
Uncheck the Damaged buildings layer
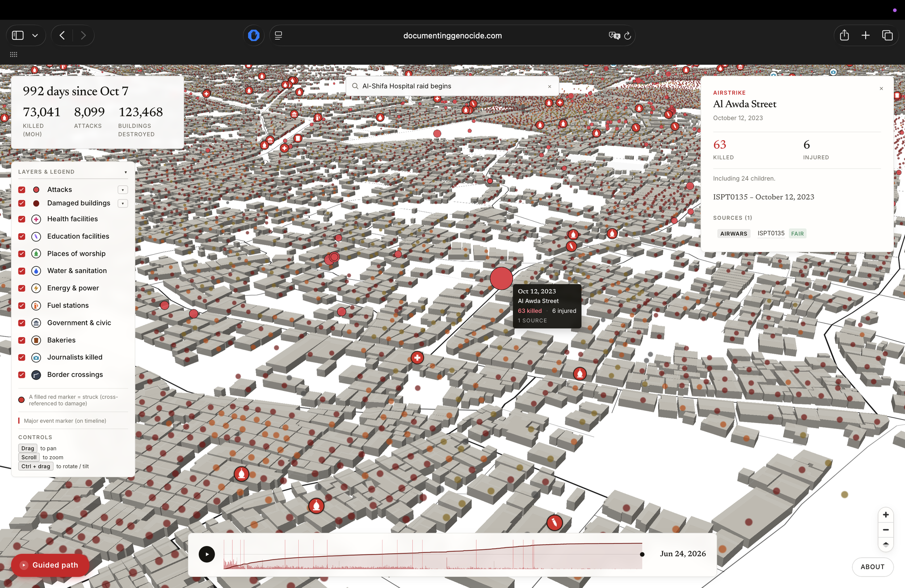22,203
